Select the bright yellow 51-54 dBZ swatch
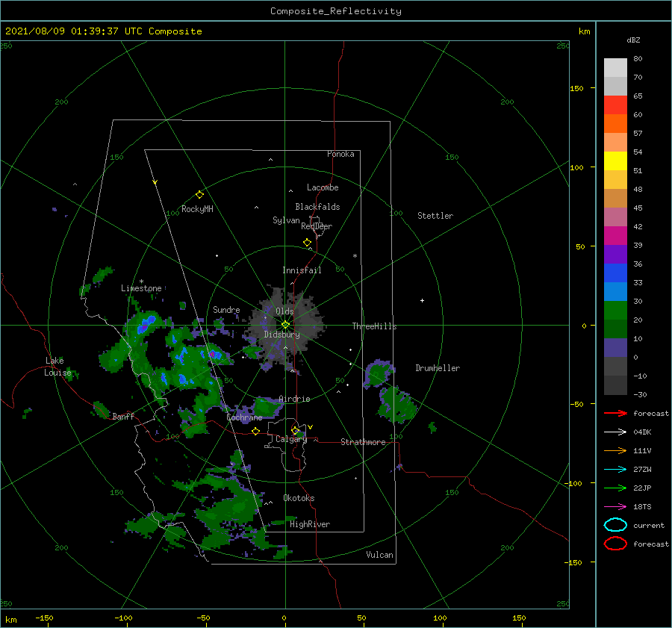 [615, 161]
